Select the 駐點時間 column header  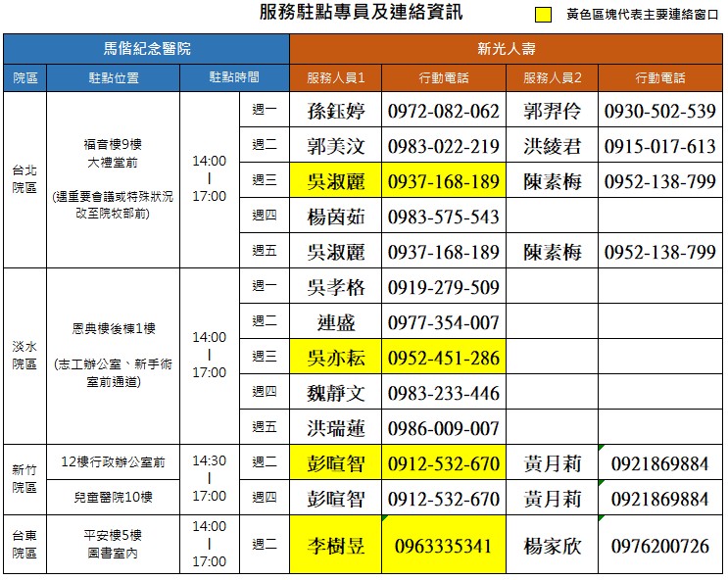point(234,77)
